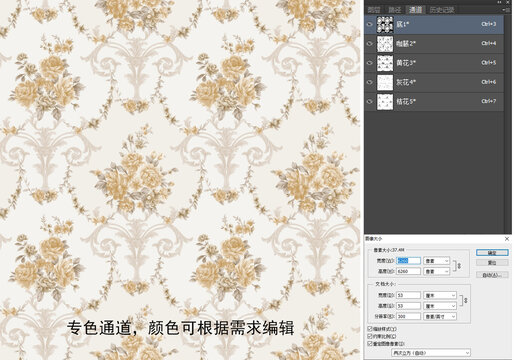Click document width field showing 53
The height and width of the screenshot is (360, 515).
tap(408, 295)
